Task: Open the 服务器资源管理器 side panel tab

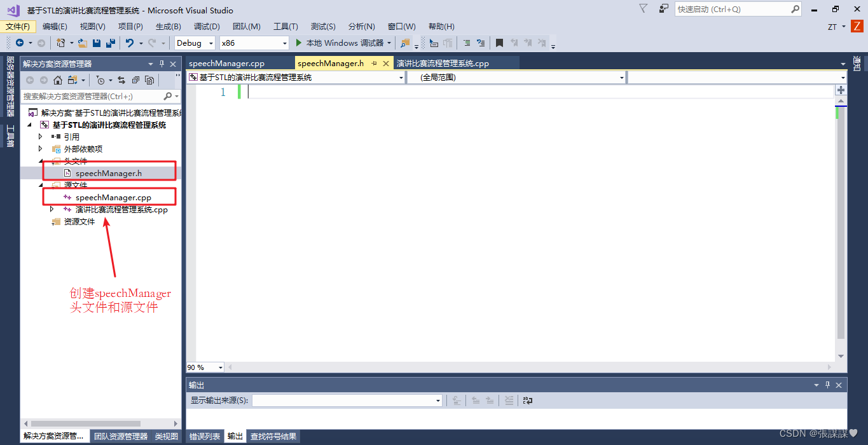Action: [10, 86]
